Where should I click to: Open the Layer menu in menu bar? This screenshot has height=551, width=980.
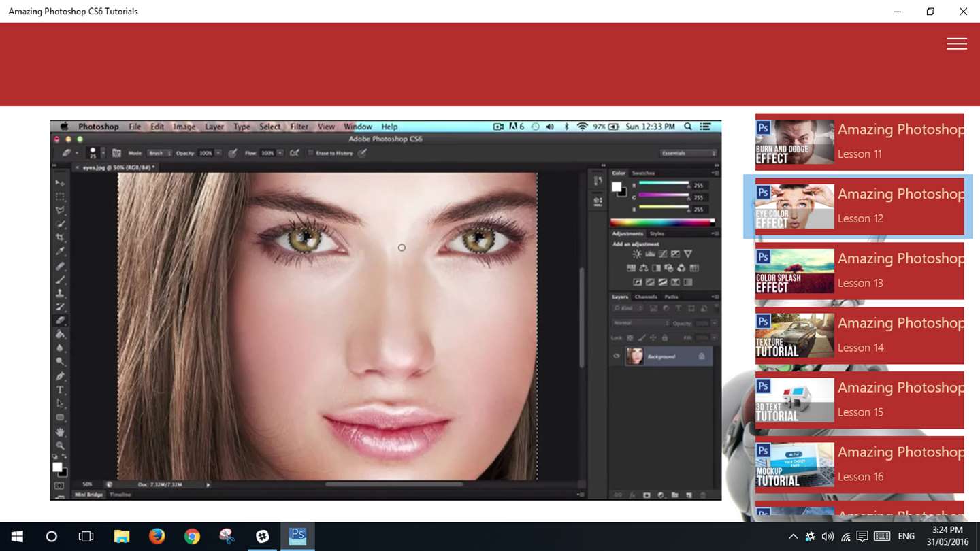tap(214, 127)
